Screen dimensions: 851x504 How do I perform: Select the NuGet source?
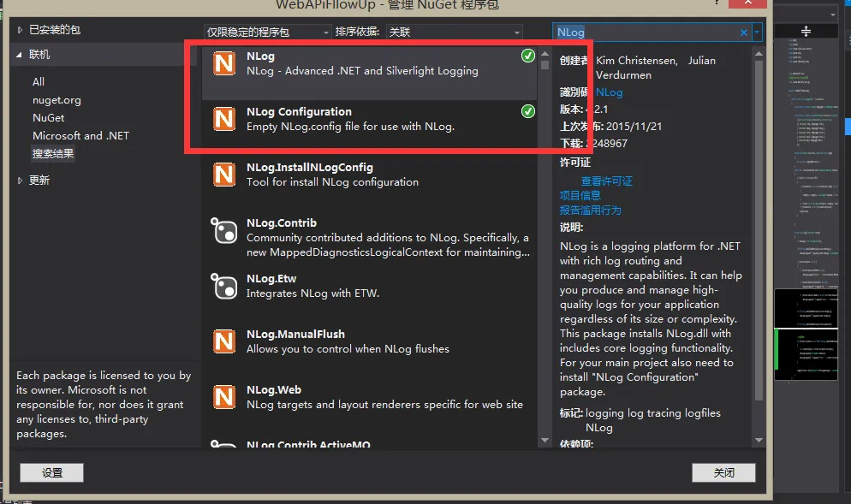[48, 118]
